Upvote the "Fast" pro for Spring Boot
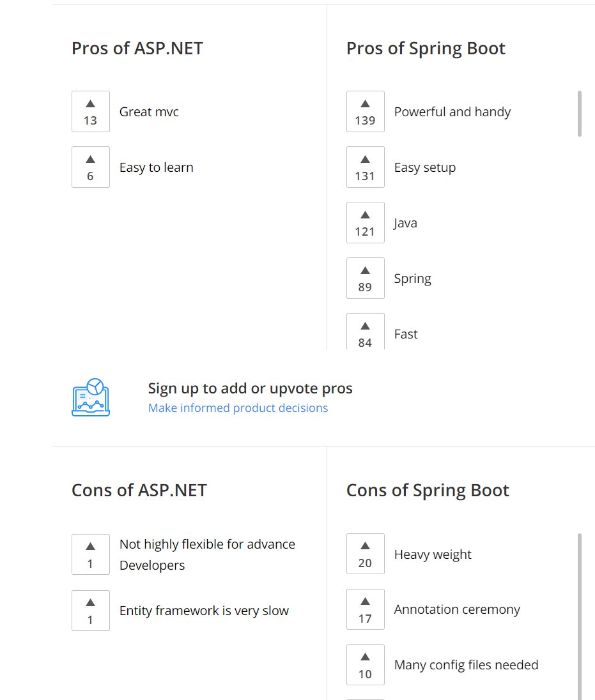This screenshot has height=700, width=595. 366,331
